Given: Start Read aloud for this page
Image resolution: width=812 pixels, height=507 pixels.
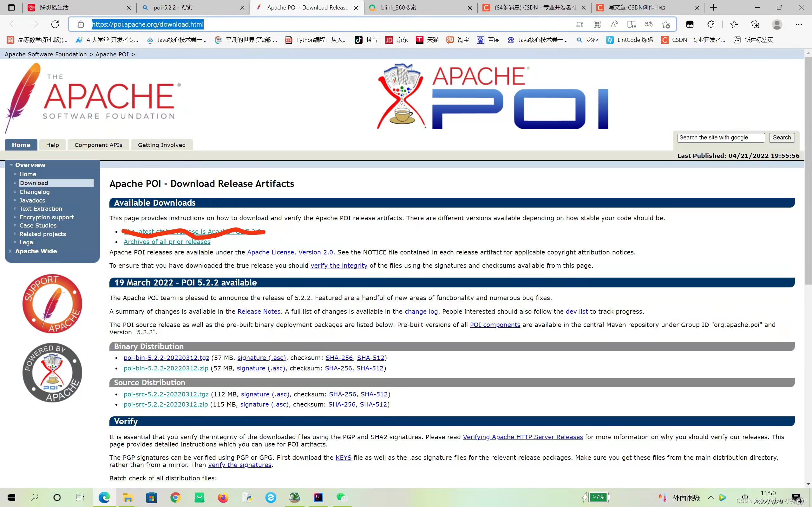Looking at the screenshot, I should pos(614,24).
